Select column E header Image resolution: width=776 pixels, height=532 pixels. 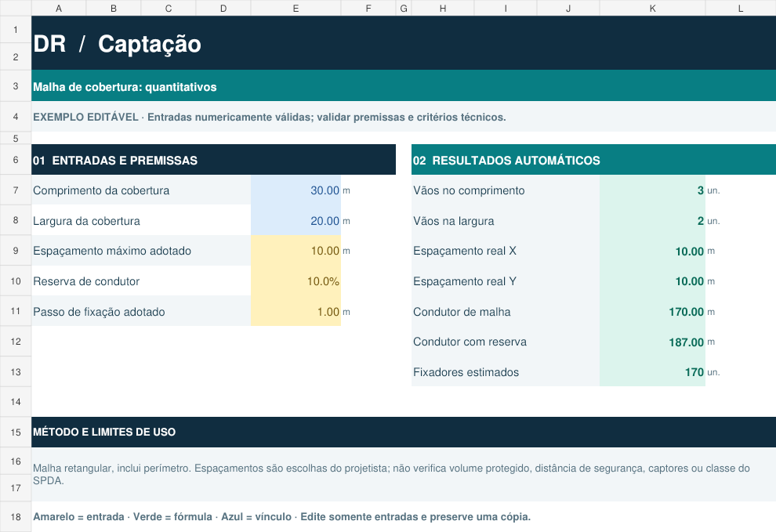(x=296, y=8)
